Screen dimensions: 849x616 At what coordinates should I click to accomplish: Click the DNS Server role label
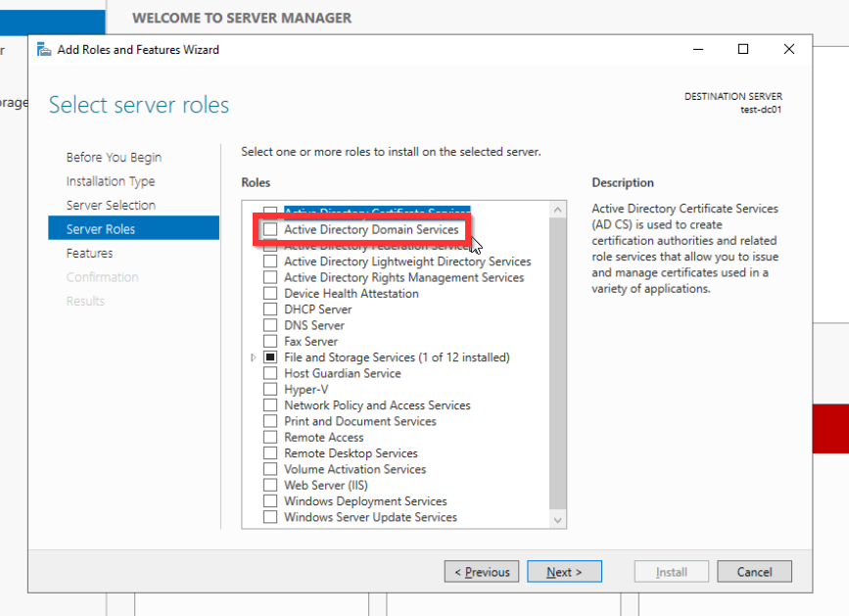314,326
